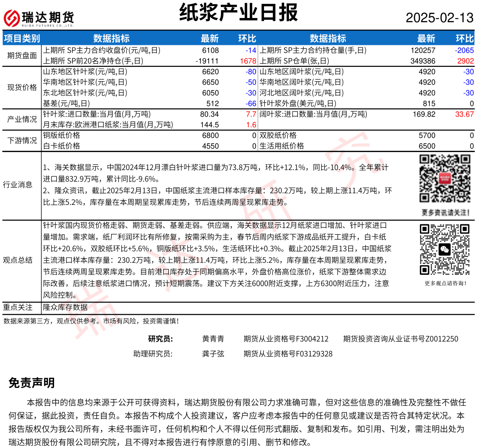Screen dimensions: 477x448
Task: Select the red change value 2902
Action: 466,61
